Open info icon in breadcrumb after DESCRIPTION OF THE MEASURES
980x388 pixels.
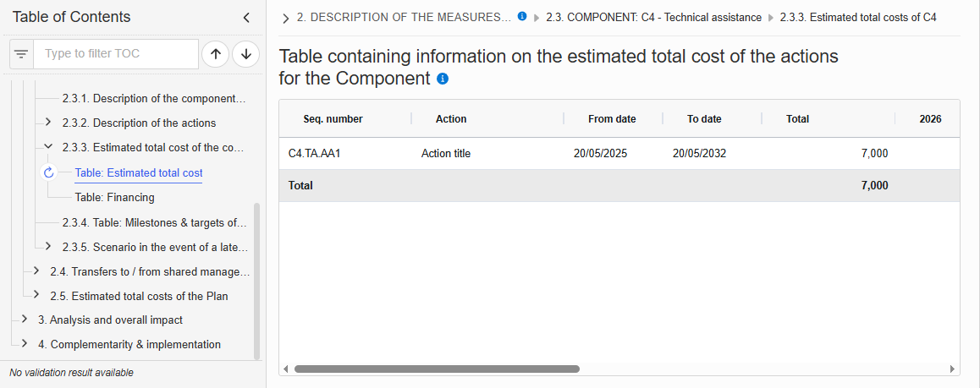(522, 16)
